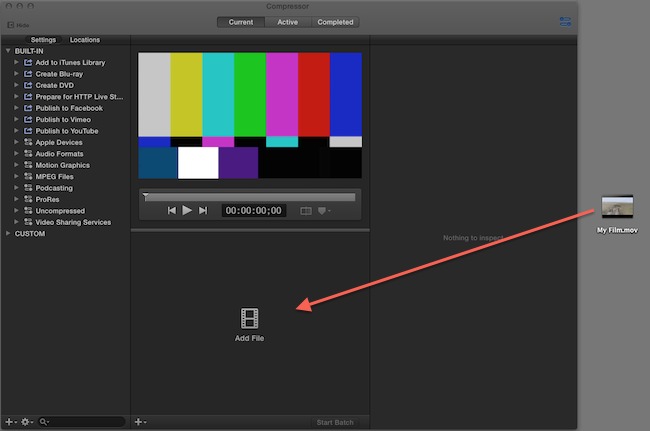
Task: Collapse the BUILT-IN group
Action: click(x=8, y=51)
